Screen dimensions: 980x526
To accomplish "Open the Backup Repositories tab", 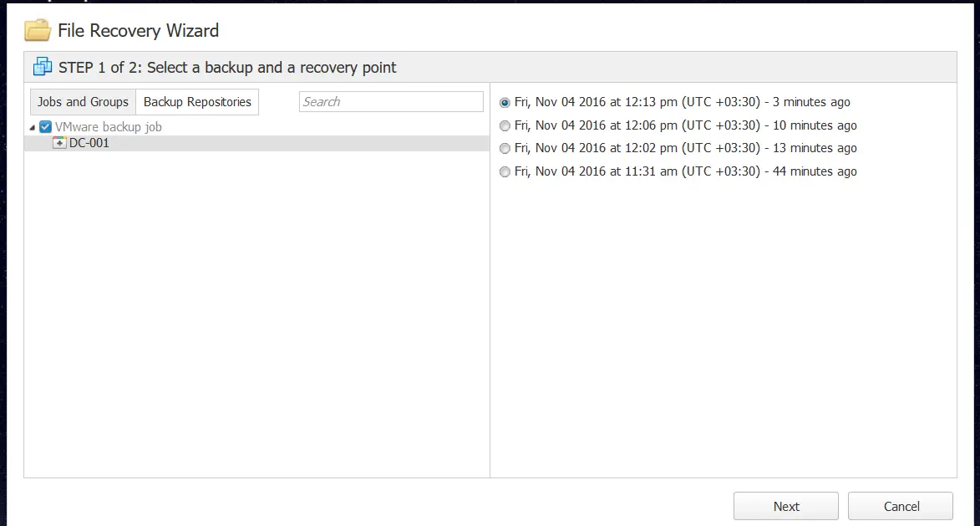I will (197, 102).
